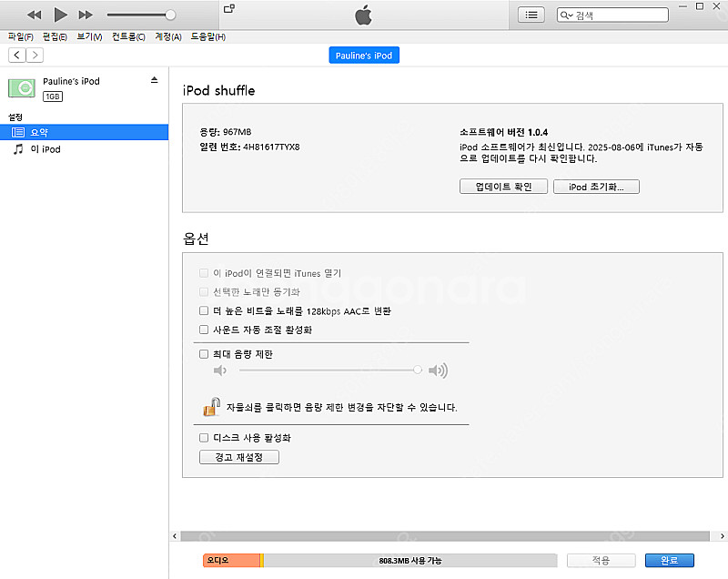
Task: Skip ahead with the fast-forward button
Action: tap(86, 15)
